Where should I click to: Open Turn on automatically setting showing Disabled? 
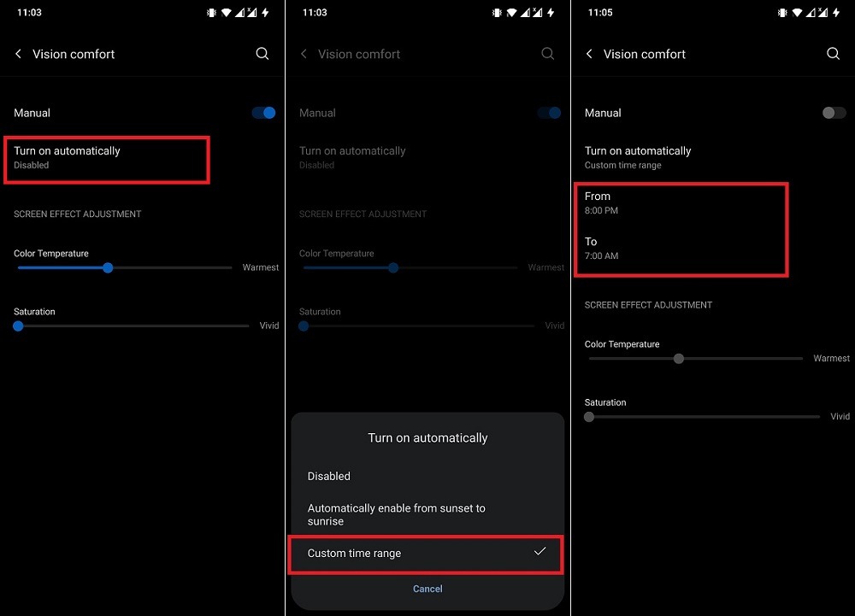[x=107, y=158]
